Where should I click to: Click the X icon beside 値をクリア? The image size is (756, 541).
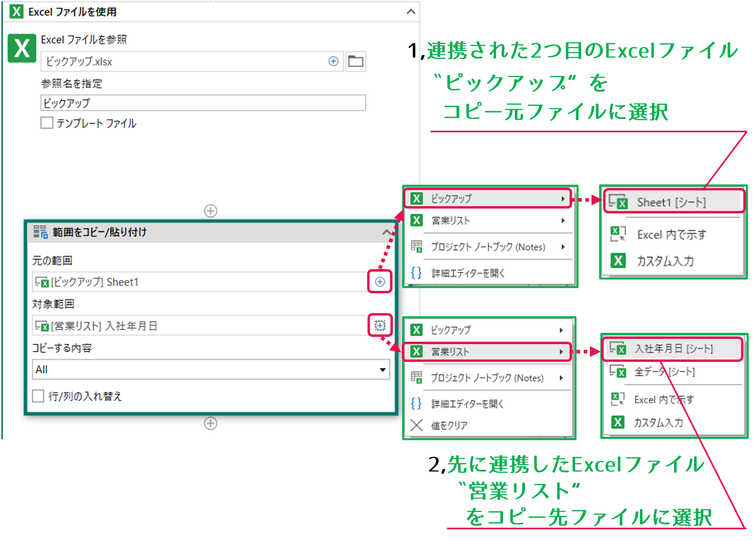[416, 425]
